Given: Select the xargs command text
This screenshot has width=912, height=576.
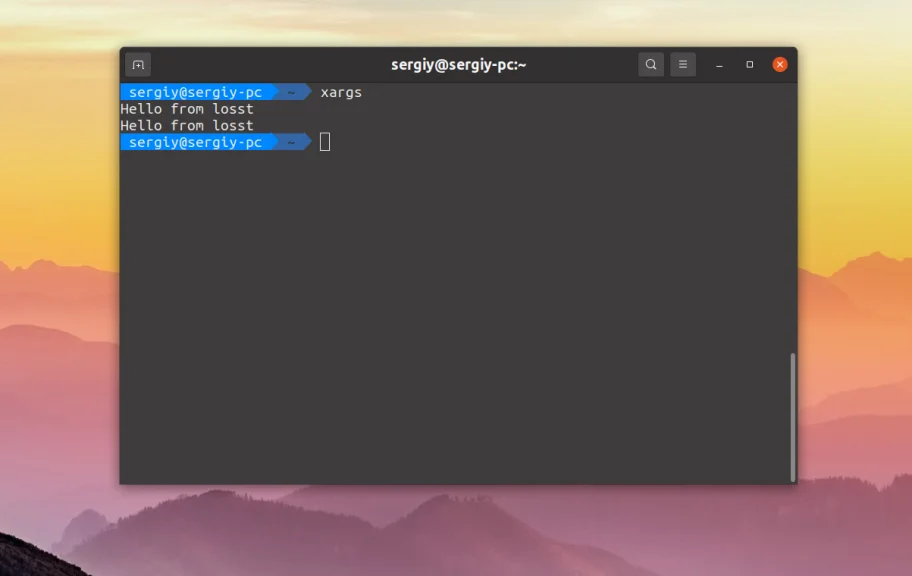Looking at the screenshot, I should [x=340, y=92].
